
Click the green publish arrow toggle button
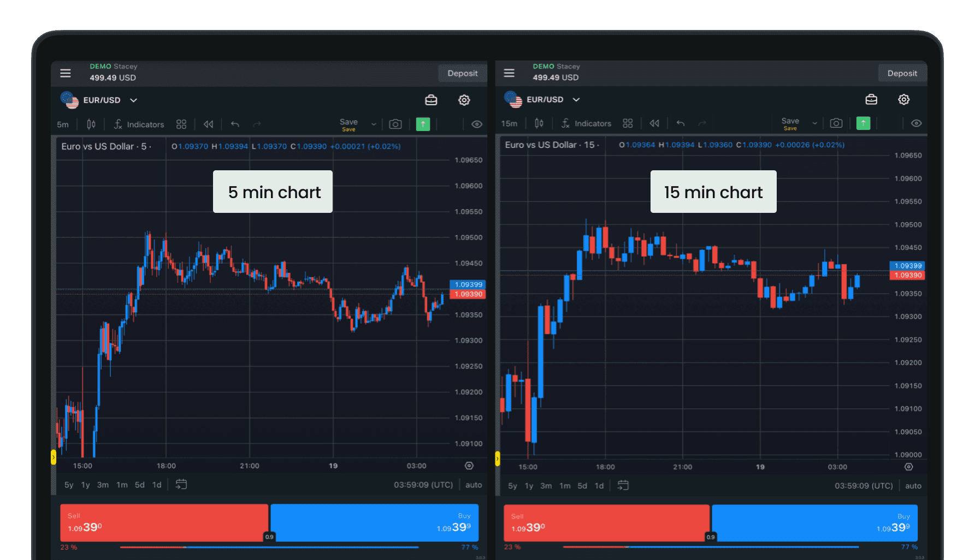(423, 124)
